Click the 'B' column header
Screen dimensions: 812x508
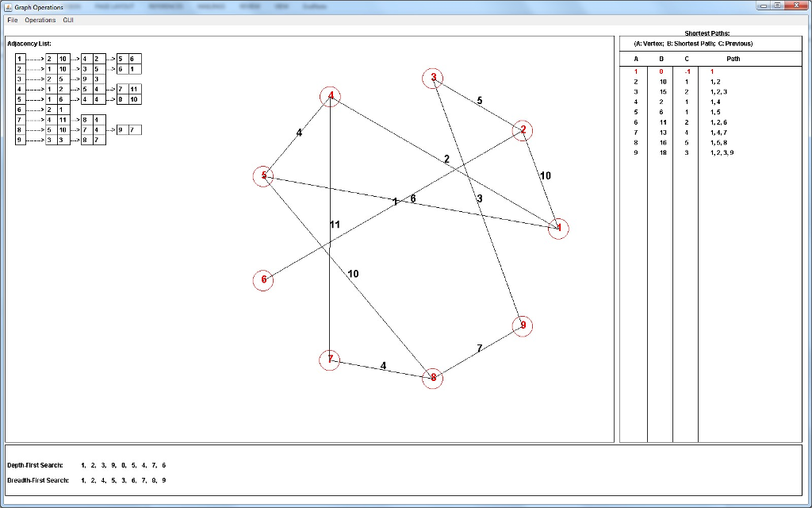[x=661, y=59]
